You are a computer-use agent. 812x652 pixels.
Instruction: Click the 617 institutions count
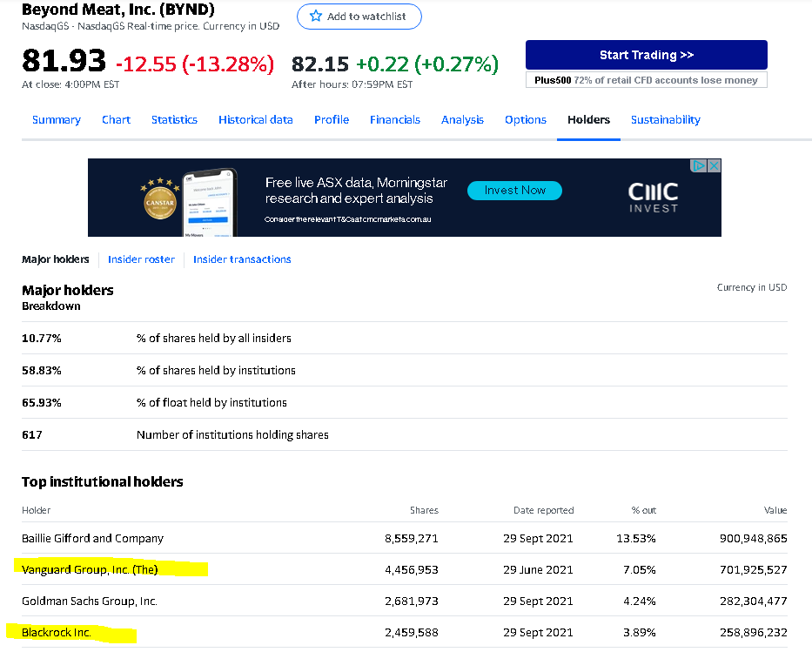(32, 435)
